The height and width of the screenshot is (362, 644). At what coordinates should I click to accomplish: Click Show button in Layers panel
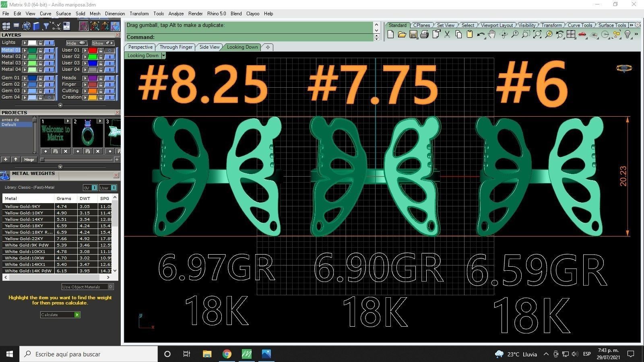(103, 43)
